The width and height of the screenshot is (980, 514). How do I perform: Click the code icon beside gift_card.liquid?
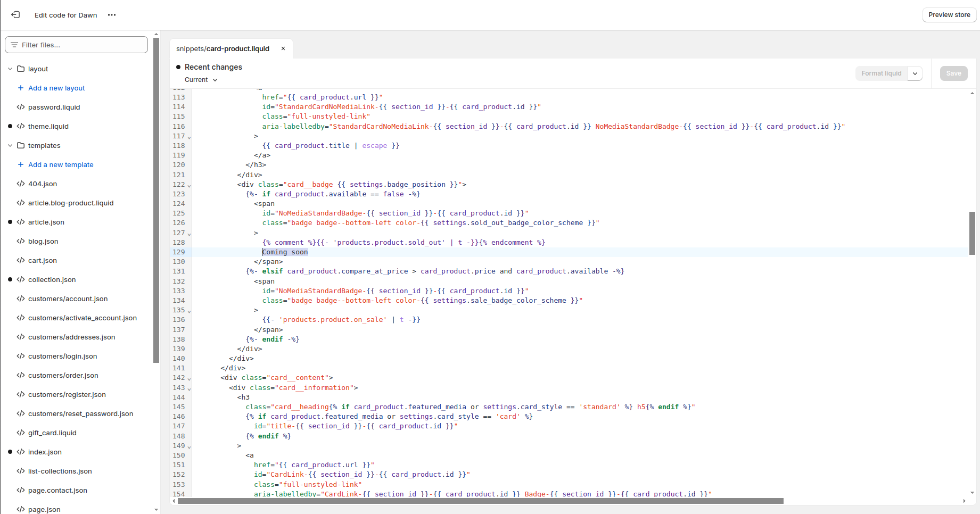[21, 433]
